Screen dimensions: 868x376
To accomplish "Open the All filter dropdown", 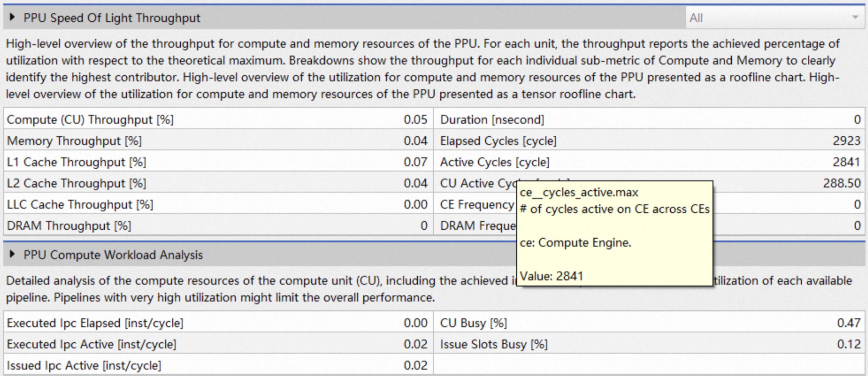I will [x=774, y=18].
